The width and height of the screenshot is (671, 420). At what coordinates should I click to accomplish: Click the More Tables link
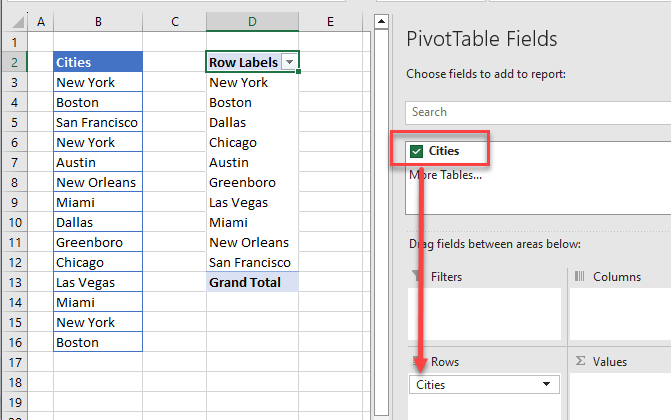(x=445, y=175)
